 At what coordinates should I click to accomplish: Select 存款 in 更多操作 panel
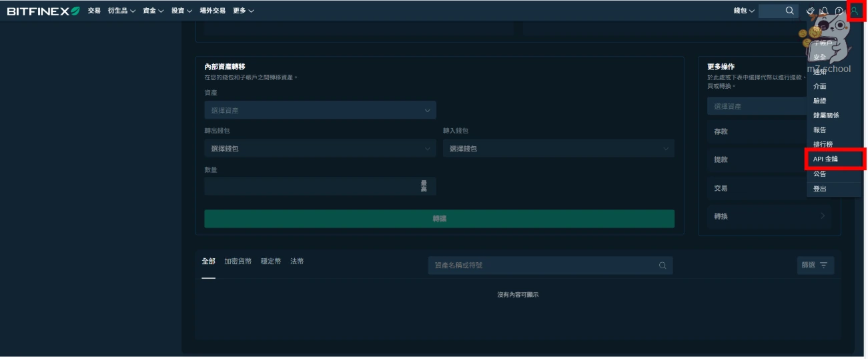point(757,131)
